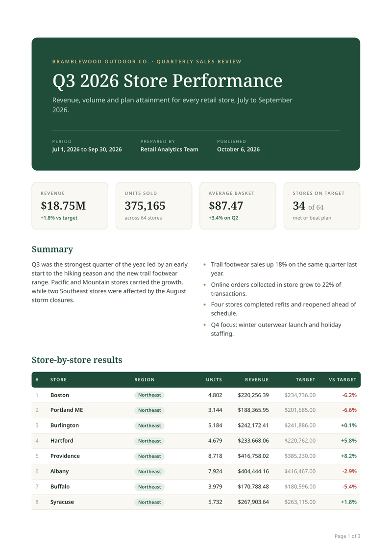Screen dimensions: 392x555
Task: Click the "-6.2%" value in Boston row
Action: (x=349, y=395)
